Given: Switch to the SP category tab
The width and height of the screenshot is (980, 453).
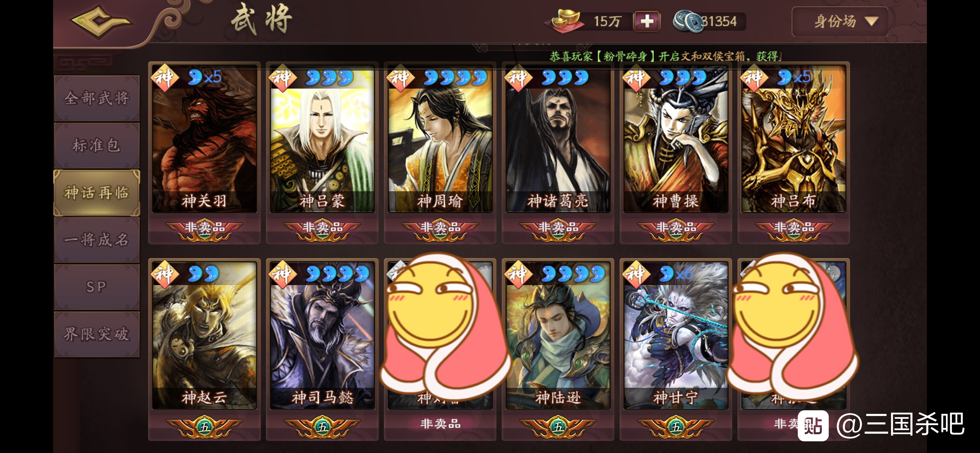Looking at the screenshot, I should coord(97,287).
